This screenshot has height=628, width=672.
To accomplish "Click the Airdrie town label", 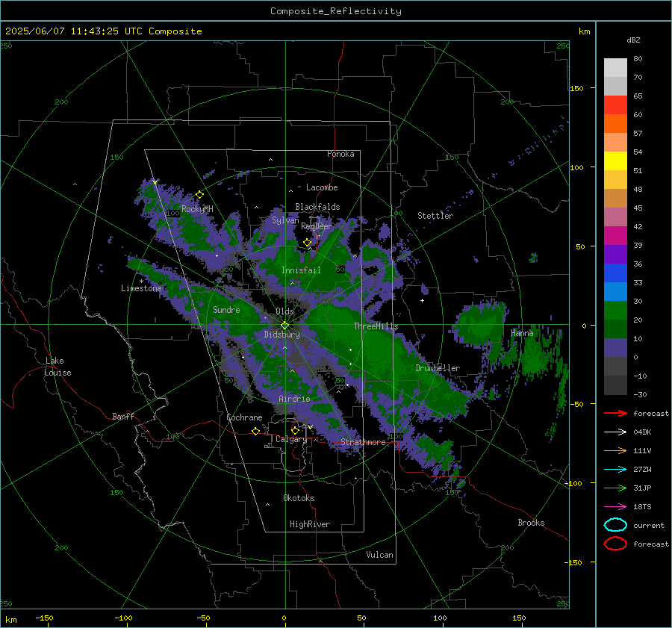I will click(294, 399).
